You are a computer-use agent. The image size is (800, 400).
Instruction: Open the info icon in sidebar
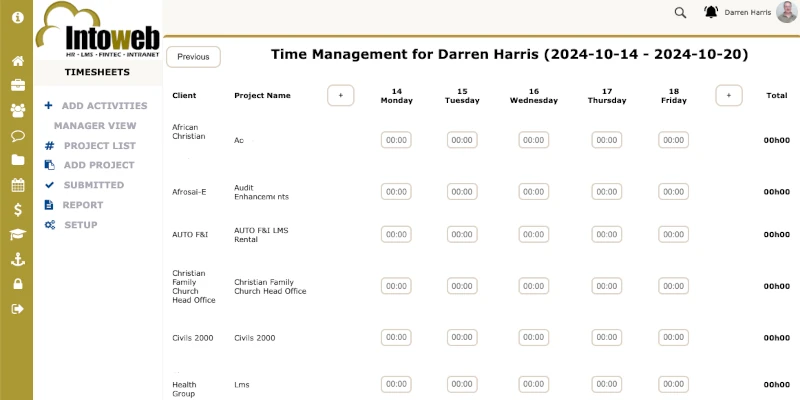[x=18, y=17]
